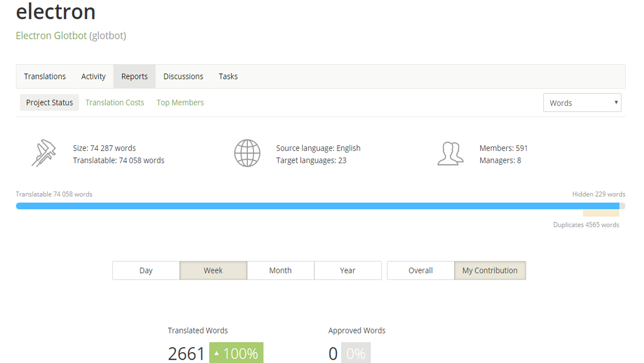
Task: Switch the period to Day
Action: [x=146, y=270]
